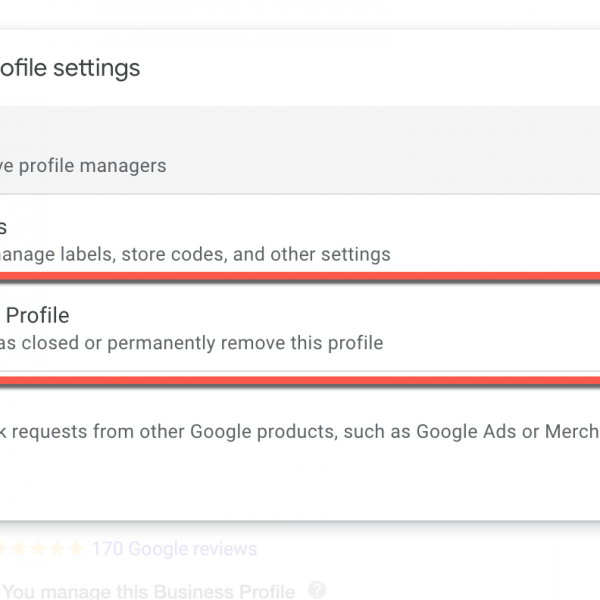Viewport: 600px width, 600px height.
Task: Click the 'profile settings' dialog title
Action: point(70,68)
